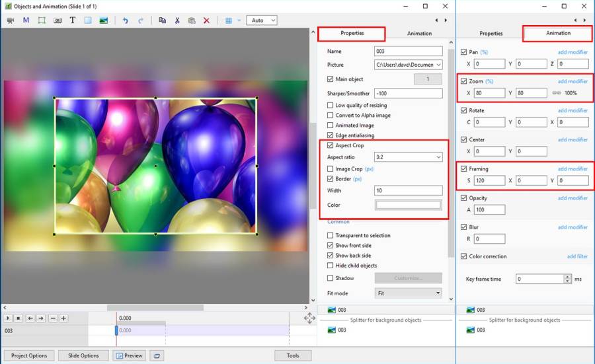Switch to the right panel Properties tab

[491, 34]
